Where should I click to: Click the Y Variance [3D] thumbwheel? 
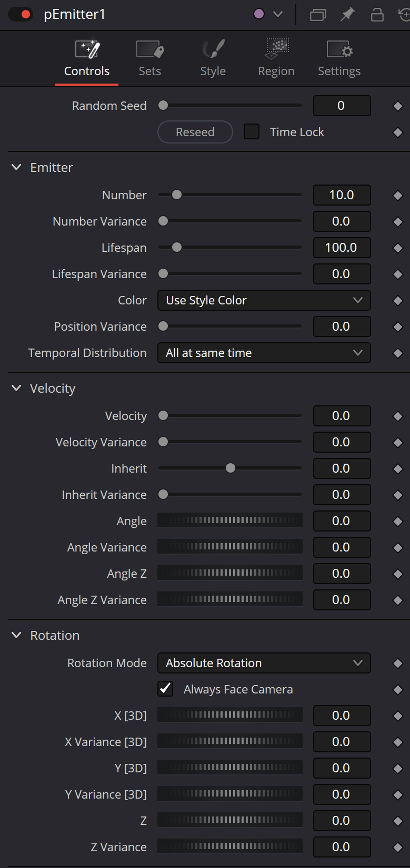[230, 794]
